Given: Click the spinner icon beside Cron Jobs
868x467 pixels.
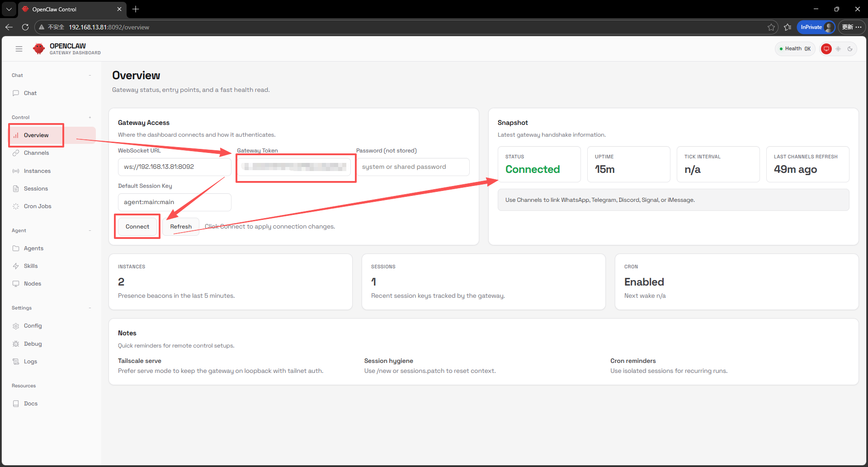Looking at the screenshot, I should coord(16,206).
